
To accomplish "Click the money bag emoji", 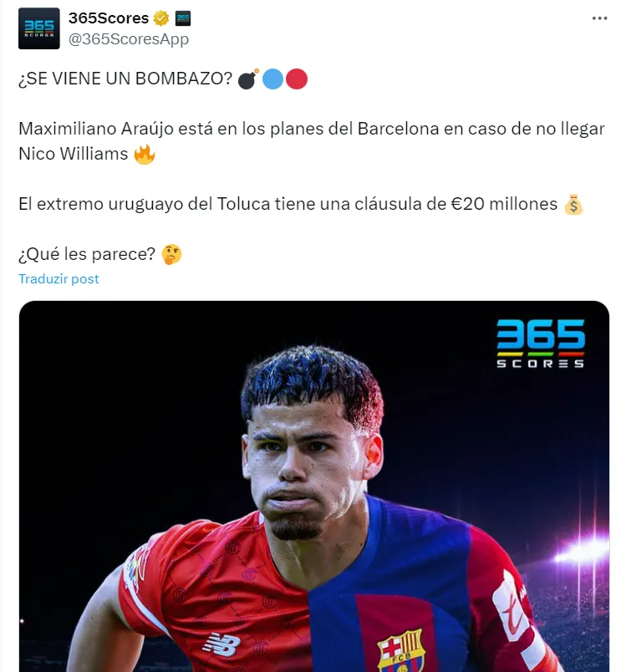I will click(573, 205).
